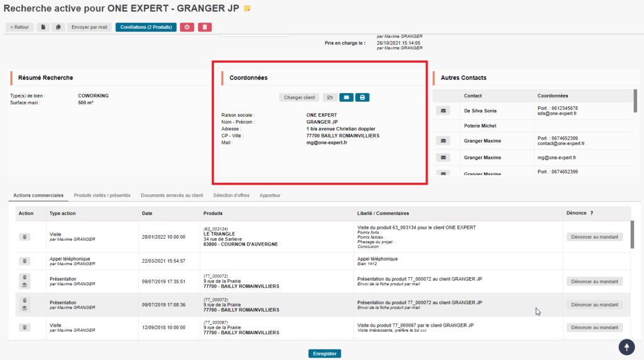Click mail icon next to Da Silva Sonia
The image size is (644, 360).
point(443,111)
